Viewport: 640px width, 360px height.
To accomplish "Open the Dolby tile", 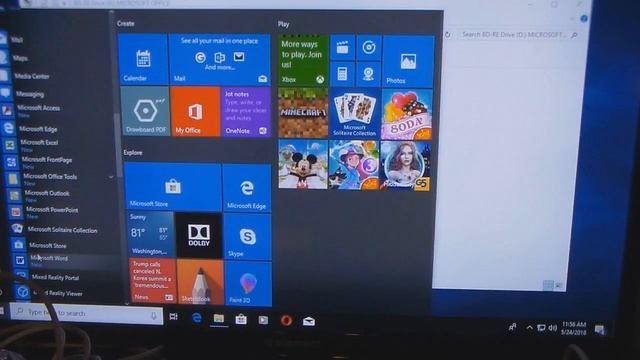I will pos(199,236).
